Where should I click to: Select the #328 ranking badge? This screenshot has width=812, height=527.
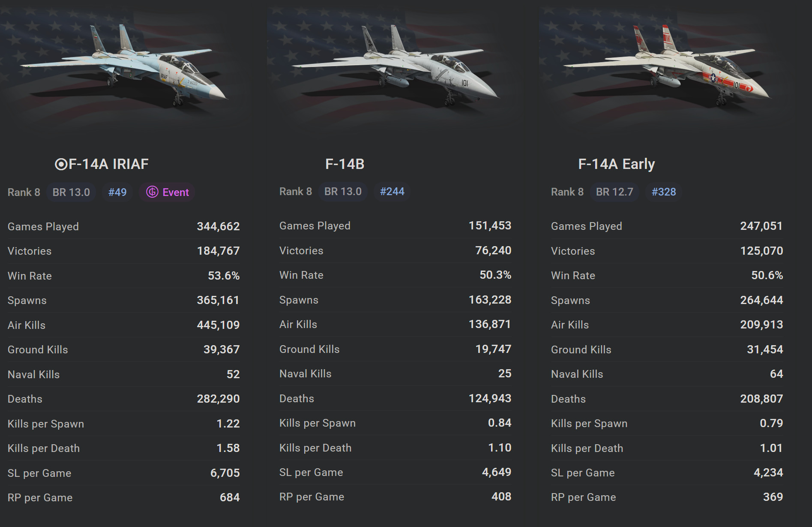664,192
